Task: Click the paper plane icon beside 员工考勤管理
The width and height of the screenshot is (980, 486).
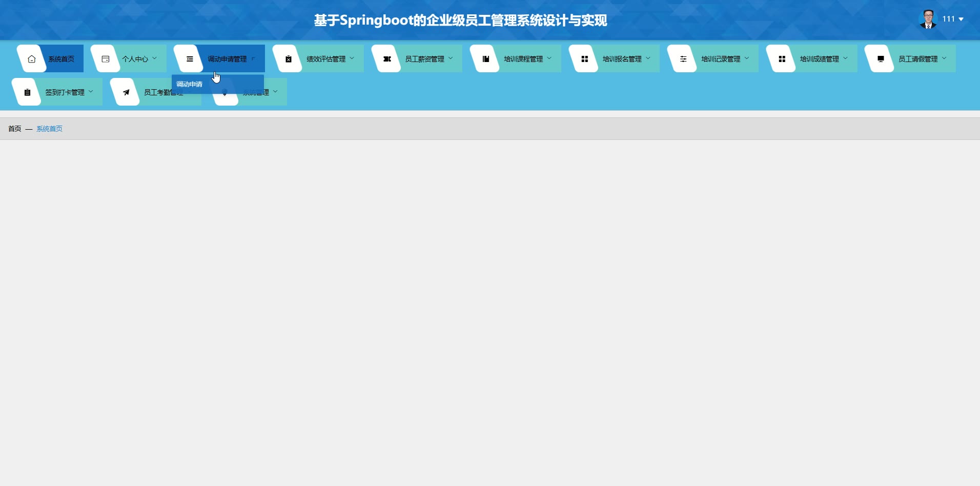Action: point(126,92)
